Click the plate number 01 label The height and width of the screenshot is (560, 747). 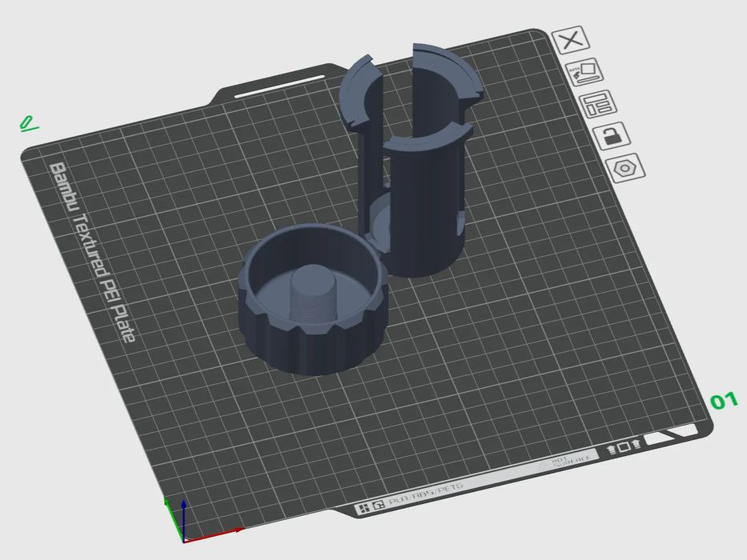(x=724, y=401)
